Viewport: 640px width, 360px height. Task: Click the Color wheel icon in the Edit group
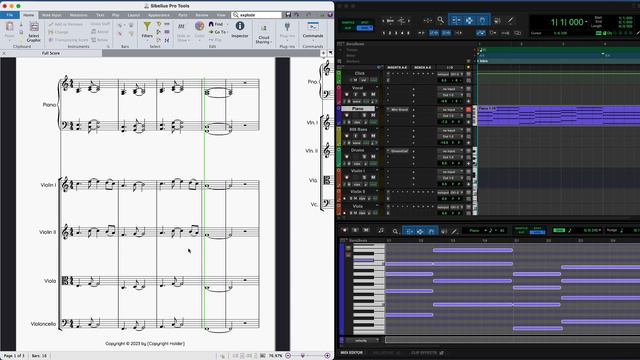tap(199, 27)
